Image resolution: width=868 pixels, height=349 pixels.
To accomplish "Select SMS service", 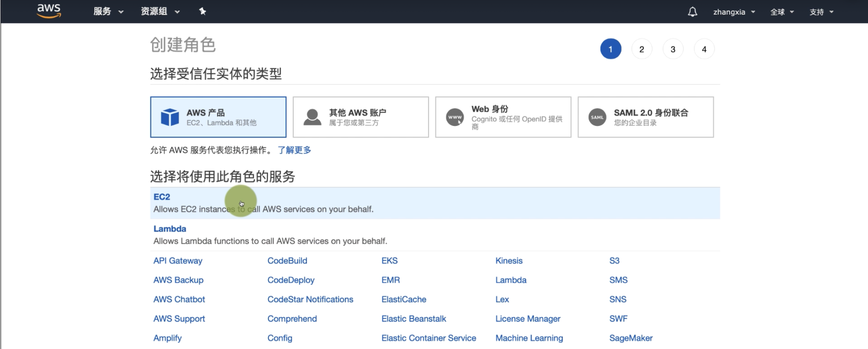I will [x=618, y=280].
